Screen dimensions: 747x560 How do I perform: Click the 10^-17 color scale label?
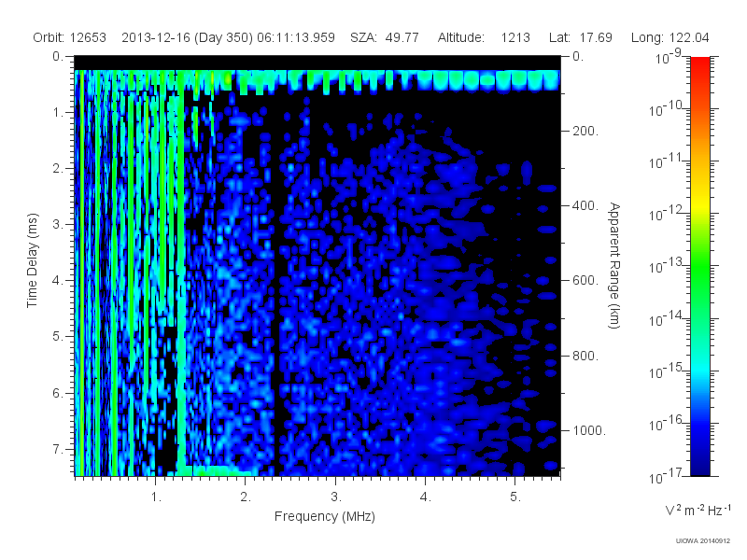pyautogui.click(x=665, y=476)
